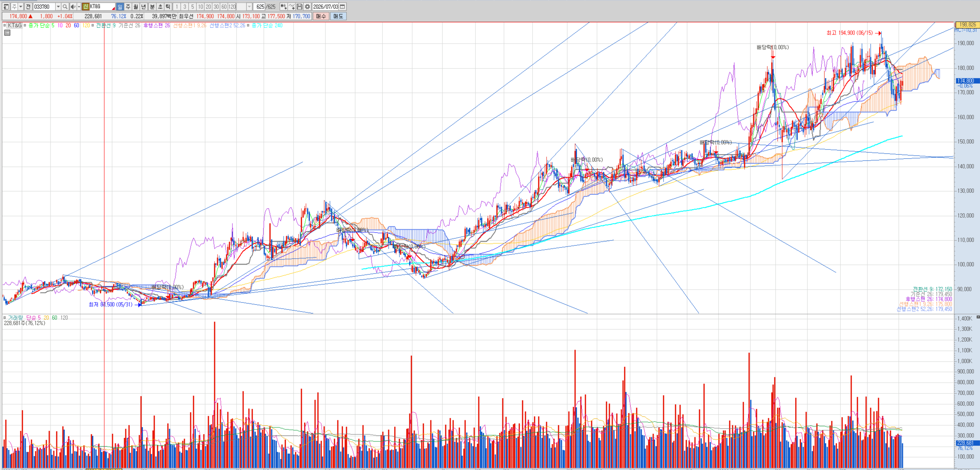The image size is (980, 470).
Task: Click the 배당락(0,00%) label near the 180,000 level
Action: pyautogui.click(x=773, y=48)
